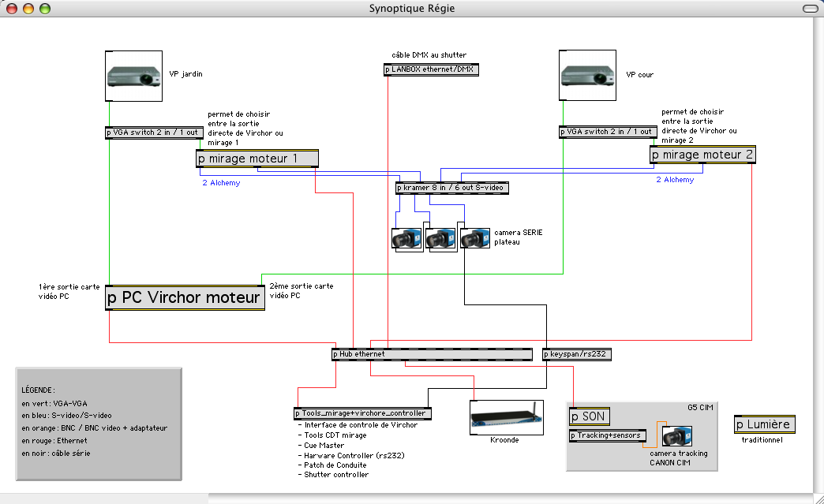Open the PC Virchor moteur patcher
The height and width of the screenshot is (504, 824).
pyautogui.click(x=185, y=297)
